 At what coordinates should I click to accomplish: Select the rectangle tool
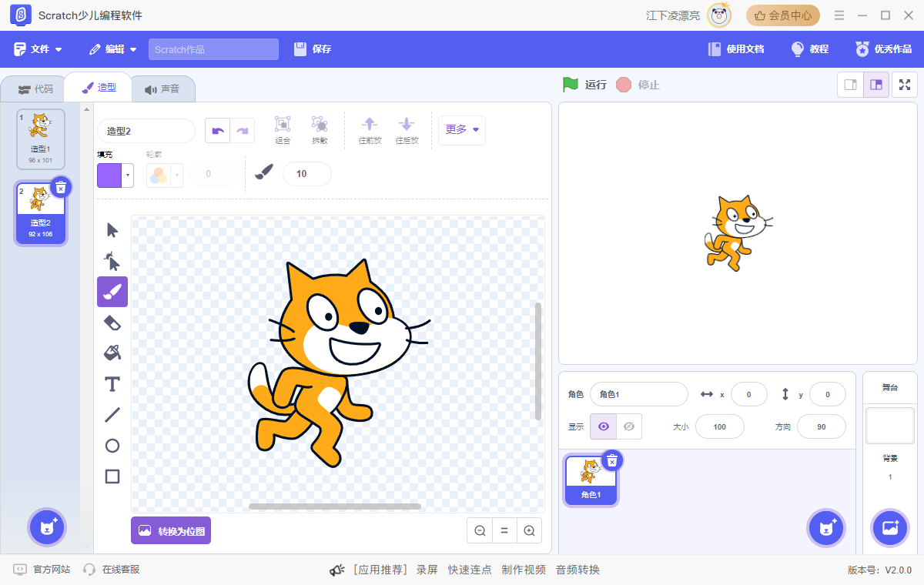(112, 476)
